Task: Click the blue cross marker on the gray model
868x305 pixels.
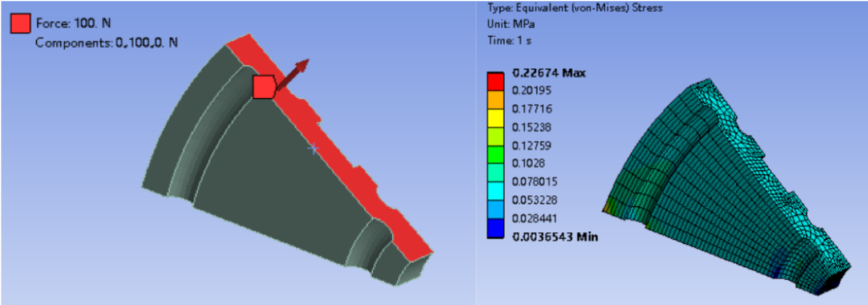Action: click(x=313, y=148)
